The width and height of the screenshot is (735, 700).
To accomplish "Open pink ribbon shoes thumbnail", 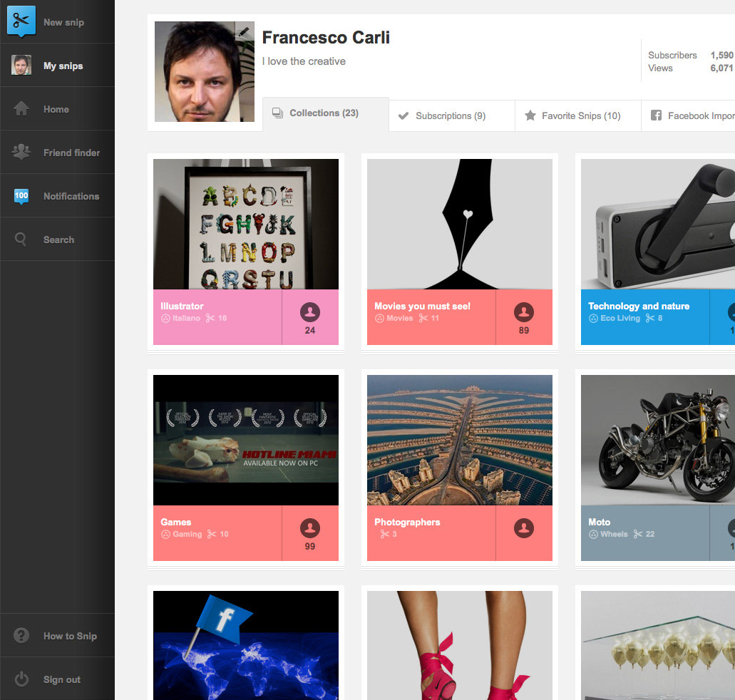I will click(x=459, y=645).
